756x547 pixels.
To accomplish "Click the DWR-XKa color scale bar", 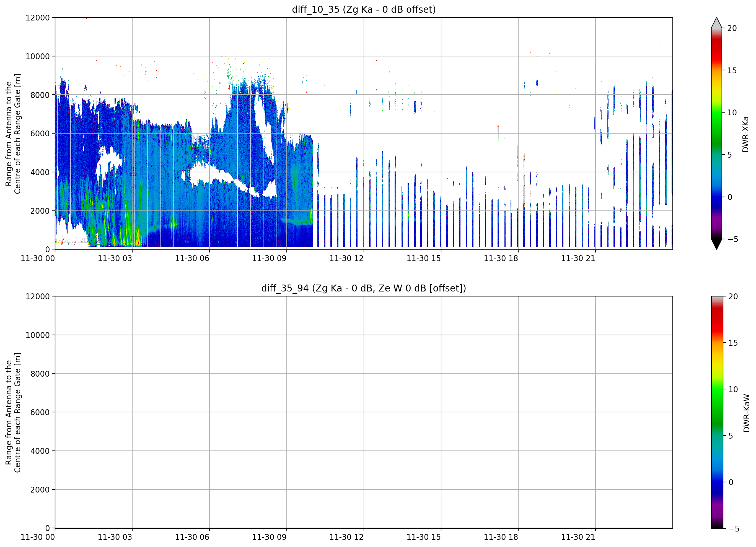I will coord(716,134).
